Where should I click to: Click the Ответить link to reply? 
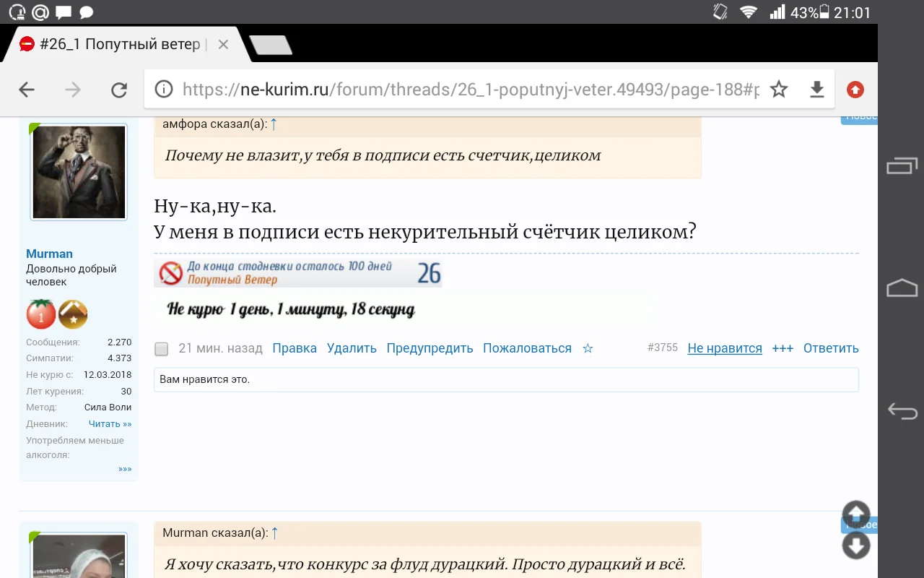(831, 348)
